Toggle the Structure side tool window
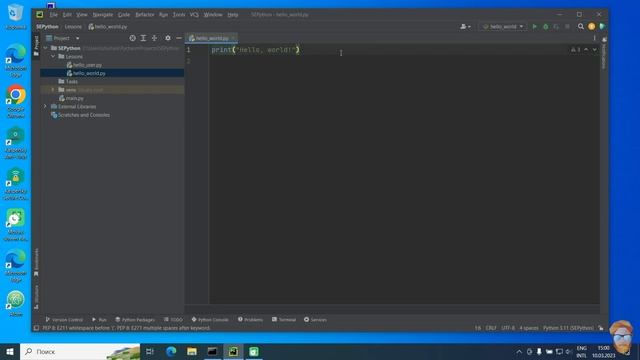This screenshot has width=640, height=360. 36,297
